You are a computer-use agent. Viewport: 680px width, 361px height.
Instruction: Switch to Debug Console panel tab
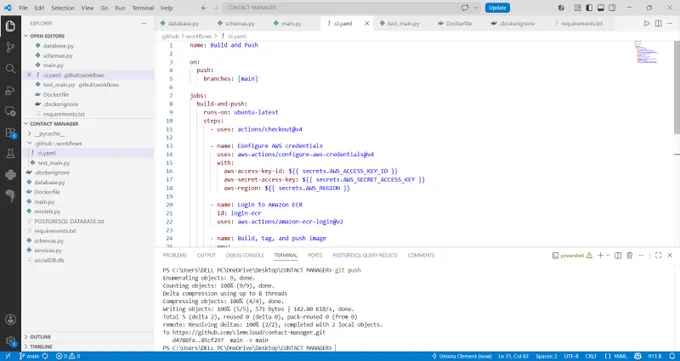point(245,255)
